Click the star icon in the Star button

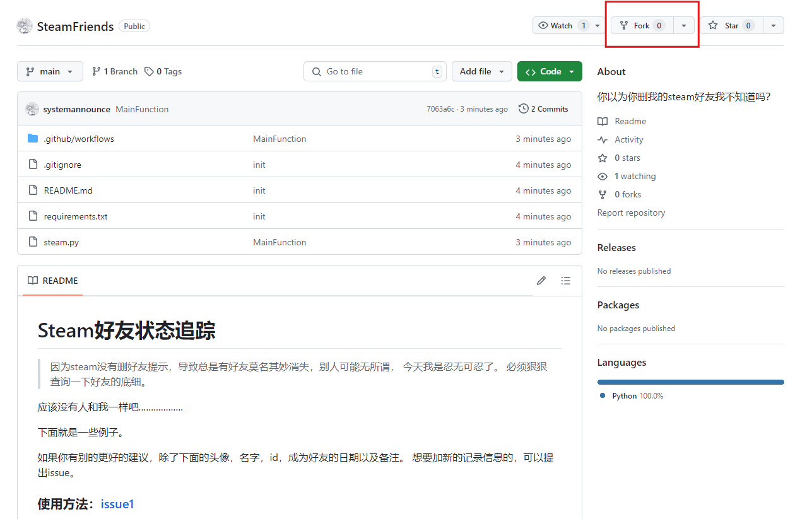coord(713,25)
